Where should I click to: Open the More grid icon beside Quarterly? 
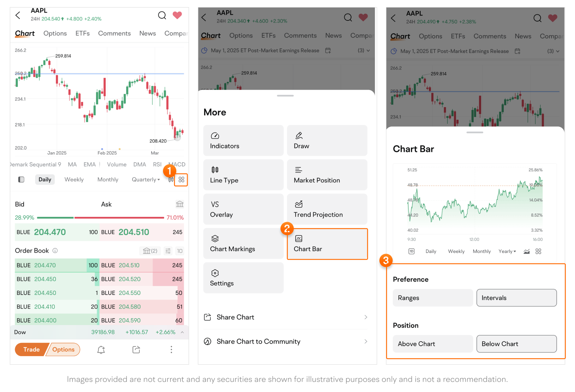click(x=181, y=180)
